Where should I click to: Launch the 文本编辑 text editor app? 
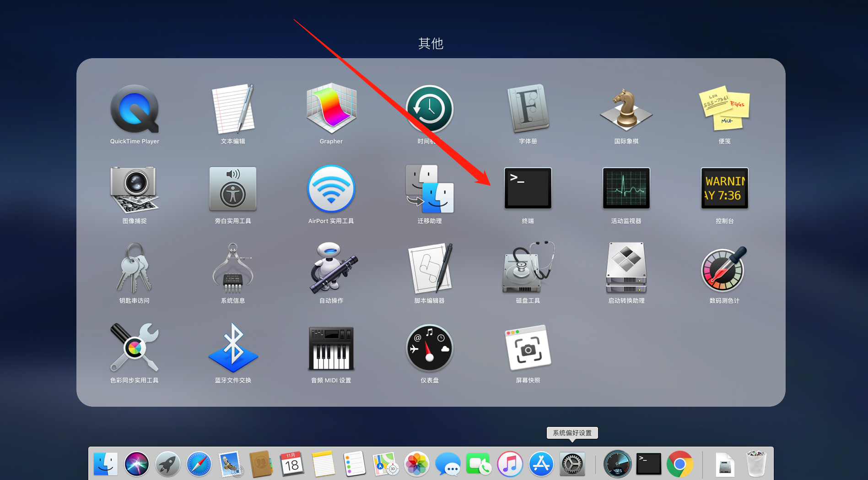[x=233, y=109]
